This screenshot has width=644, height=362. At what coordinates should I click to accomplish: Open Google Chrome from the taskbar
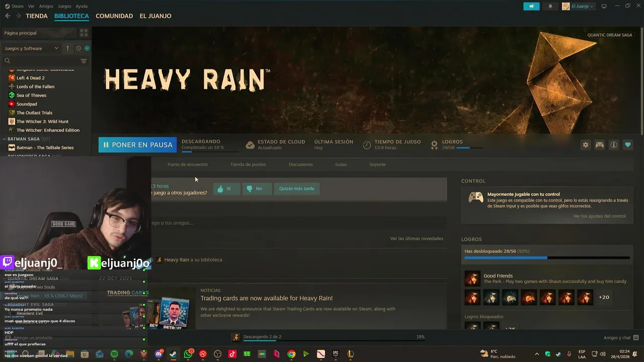point(291,354)
